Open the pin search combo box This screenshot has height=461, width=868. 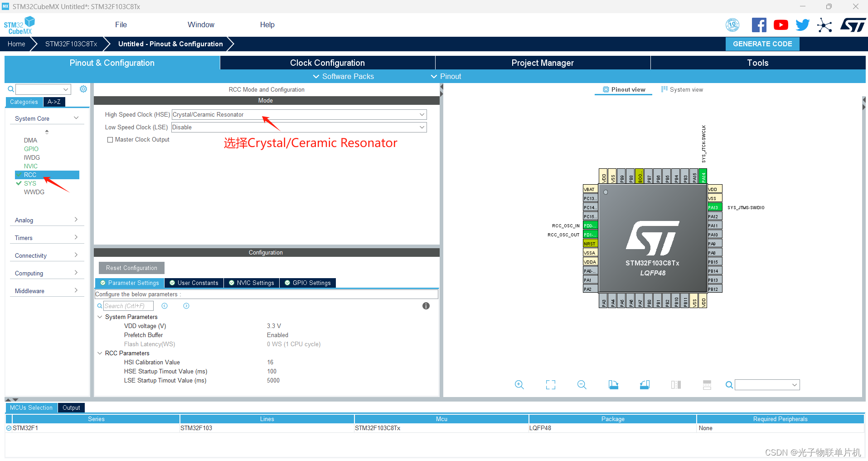(767, 385)
